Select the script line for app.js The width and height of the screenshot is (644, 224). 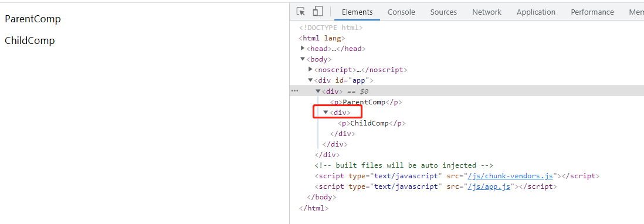tap(436, 186)
